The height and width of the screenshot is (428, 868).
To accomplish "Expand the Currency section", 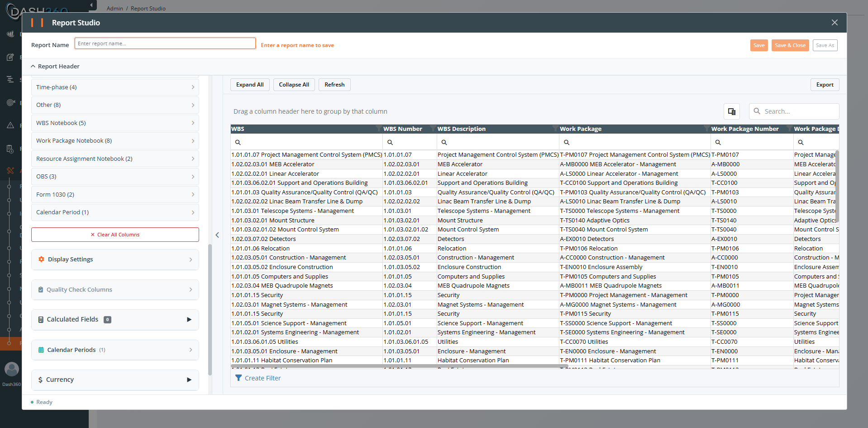I will point(115,380).
